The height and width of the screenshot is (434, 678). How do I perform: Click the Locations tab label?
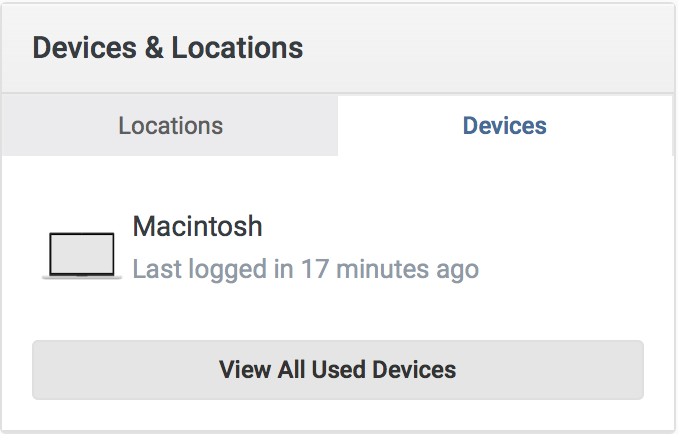coord(170,126)
